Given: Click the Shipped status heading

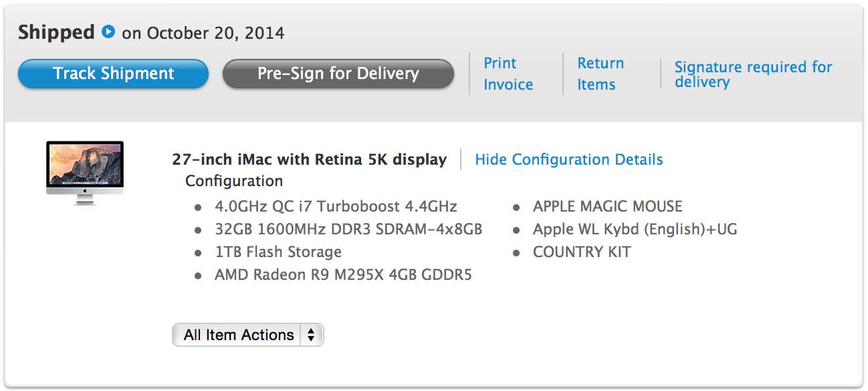Looking at the screenshot, I should tap(56, 32).
